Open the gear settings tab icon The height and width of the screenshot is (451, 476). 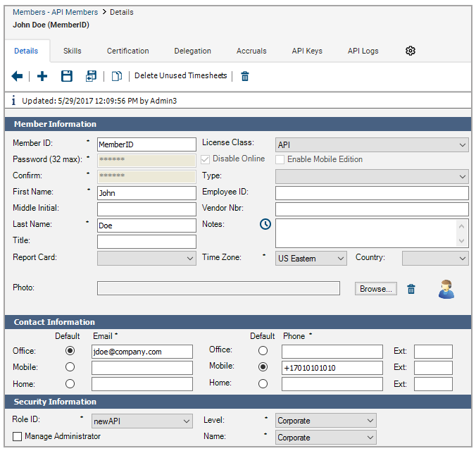(x=411, y=51)
